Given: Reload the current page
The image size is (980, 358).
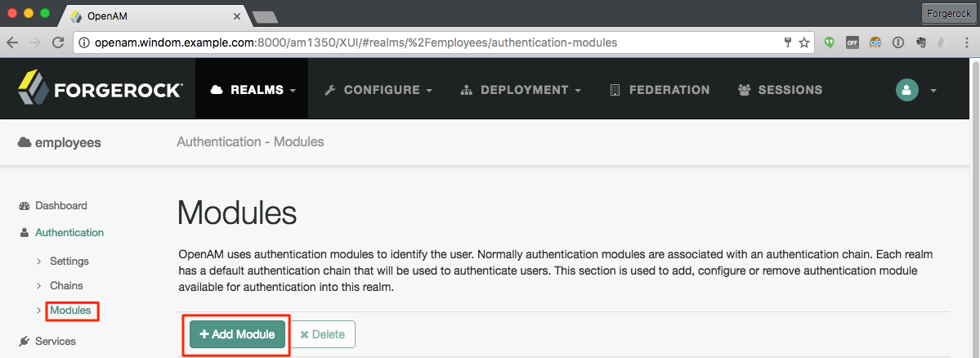Looking at the screenshot, I should tap(58, 43).
